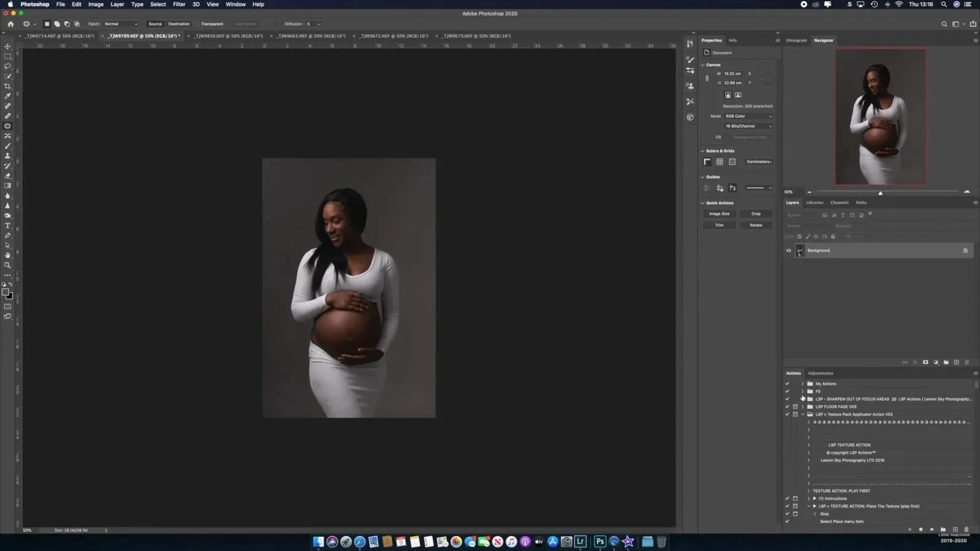Screen dimensions: 980x551
Task: Select the Clone Stamp tool
Action: tap(8, 156)
